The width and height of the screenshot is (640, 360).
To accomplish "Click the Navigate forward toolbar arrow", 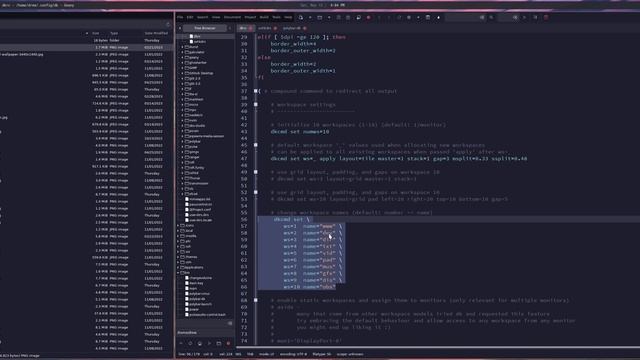I will click(389, 18).
